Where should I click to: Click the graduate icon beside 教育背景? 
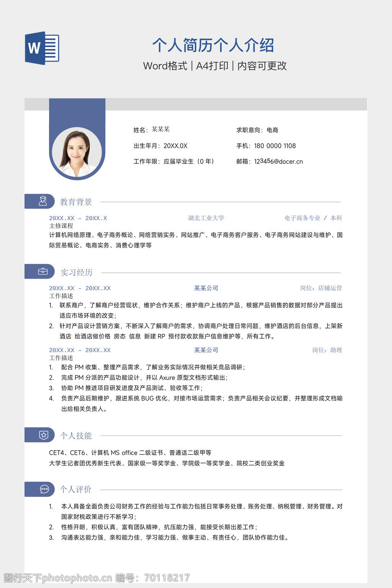(42, 201)
